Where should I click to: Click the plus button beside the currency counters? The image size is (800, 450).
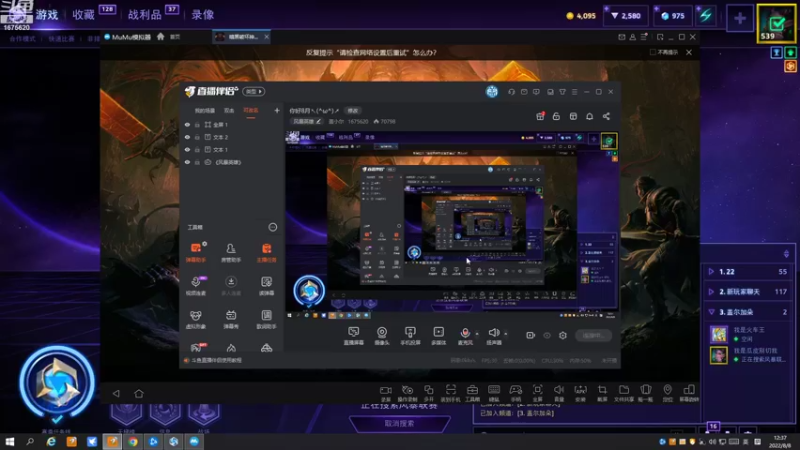click(740, 18)
